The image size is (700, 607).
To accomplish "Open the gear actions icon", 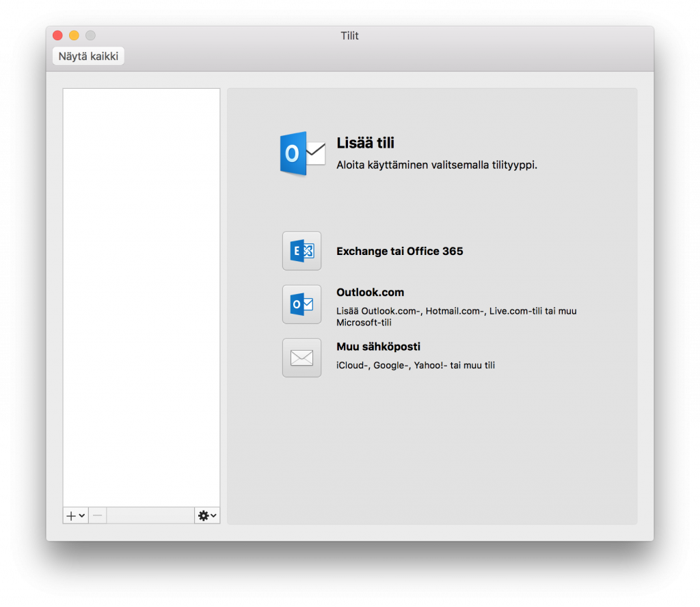I will pos(204,515).
